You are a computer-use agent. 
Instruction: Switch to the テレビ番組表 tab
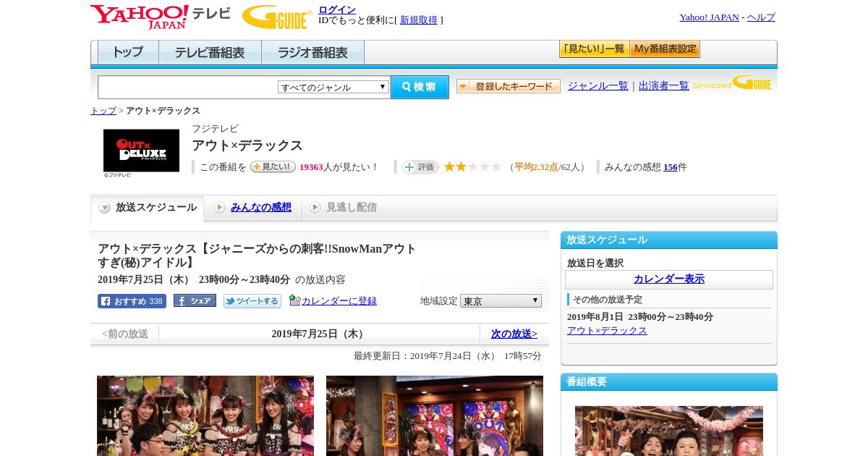tap(210, 53)
